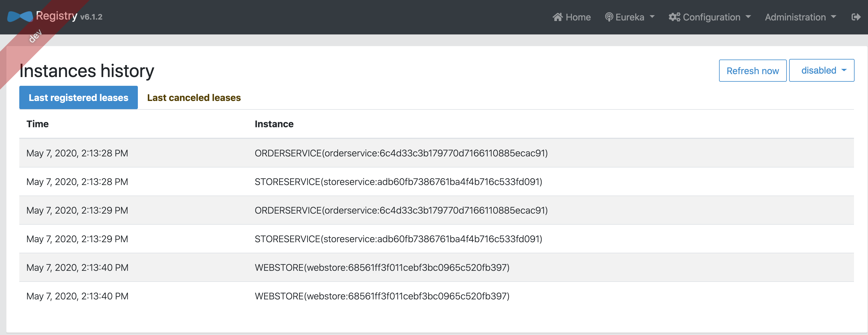Open the disabled auto-refresh dropdown

tap(821, 70)
